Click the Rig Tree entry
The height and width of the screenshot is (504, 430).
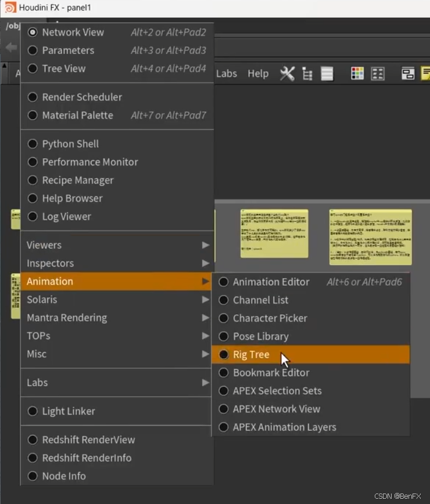click(x=311, y=355)
